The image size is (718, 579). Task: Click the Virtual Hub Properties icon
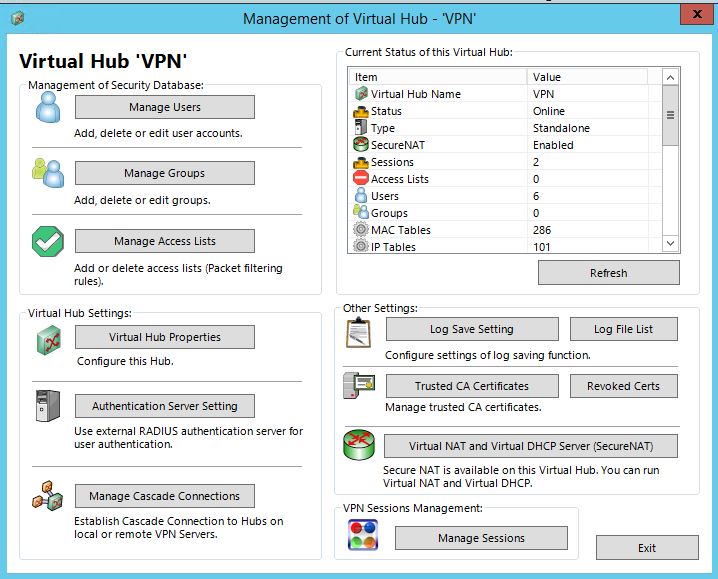point(48,340)
